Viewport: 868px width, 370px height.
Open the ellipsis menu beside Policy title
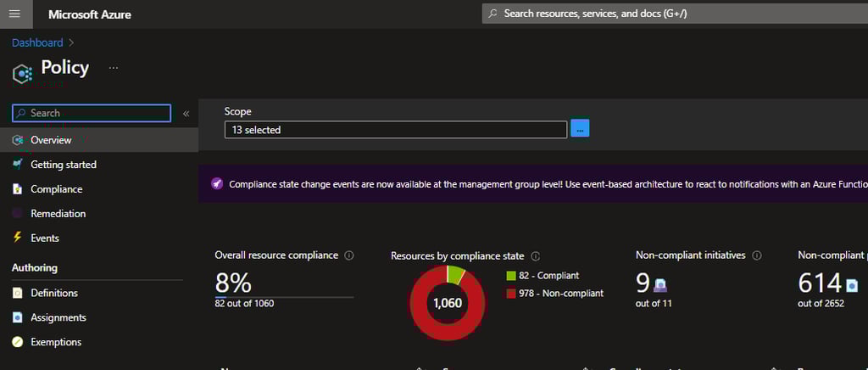114,68
